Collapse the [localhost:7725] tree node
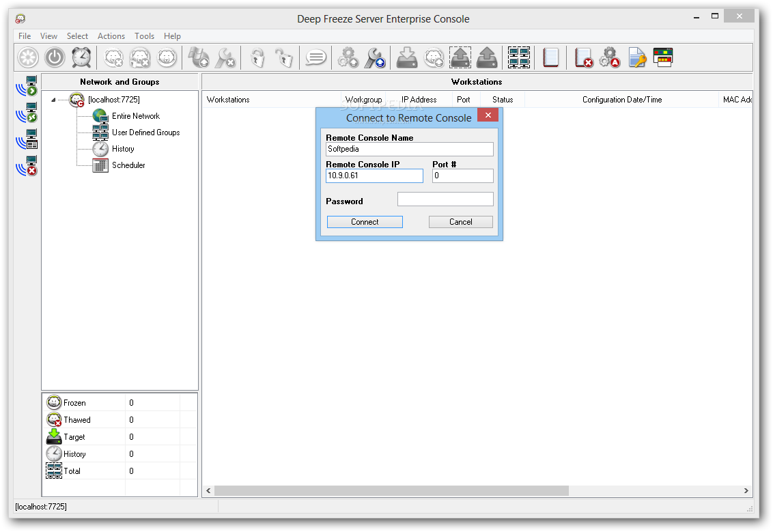Viewport: 773px width, 532px height. pos(53,100)
